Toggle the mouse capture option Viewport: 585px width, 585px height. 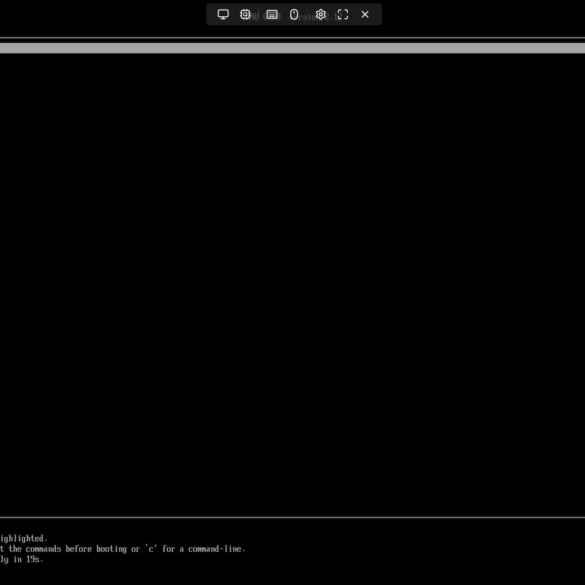(x=294, y=15)
